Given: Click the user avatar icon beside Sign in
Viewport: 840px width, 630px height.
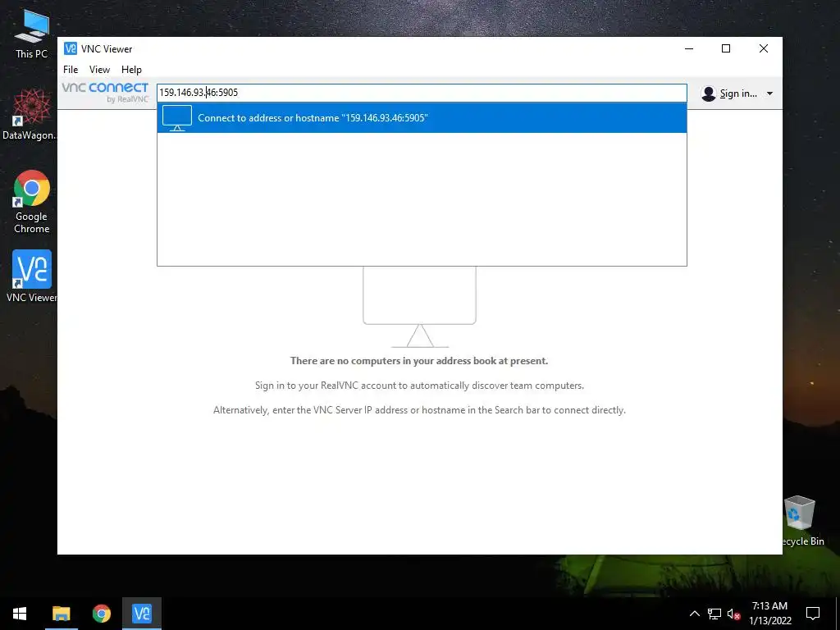Looking at the screenshot, I should (708, 94).
